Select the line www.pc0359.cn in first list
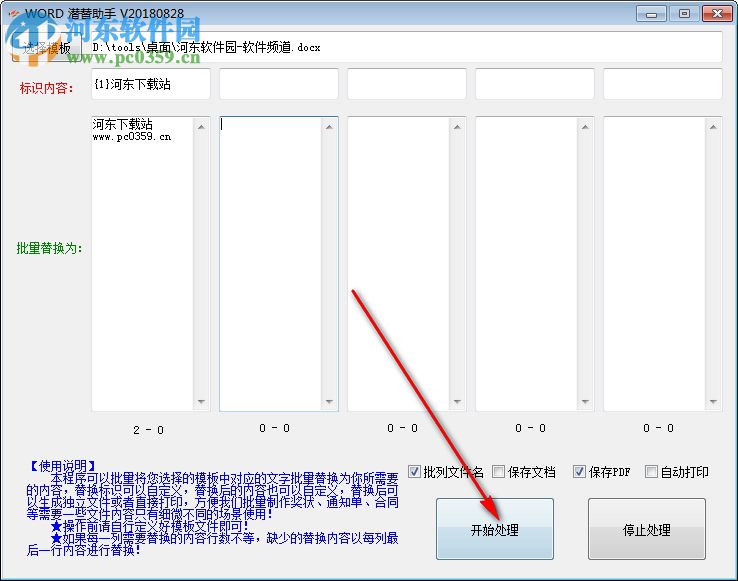 tap(132, 137)
